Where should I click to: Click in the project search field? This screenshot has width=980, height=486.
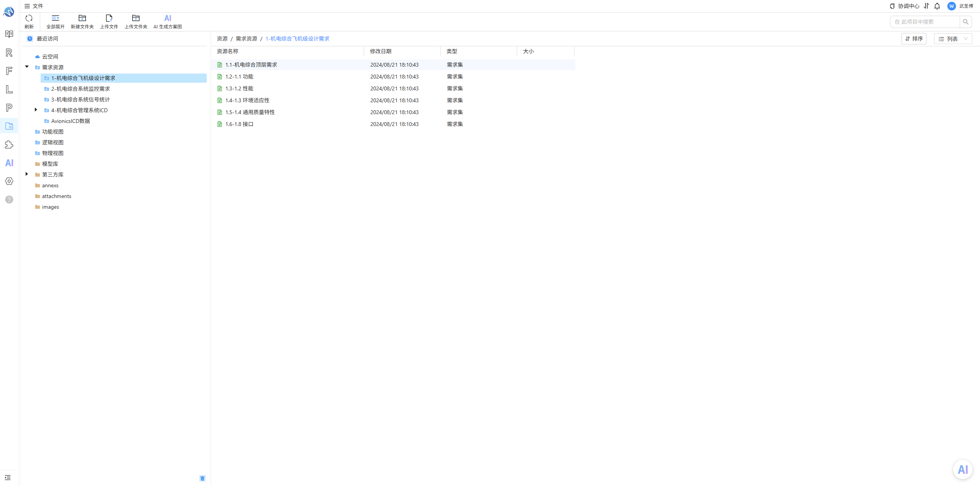[x=925, y=22]
